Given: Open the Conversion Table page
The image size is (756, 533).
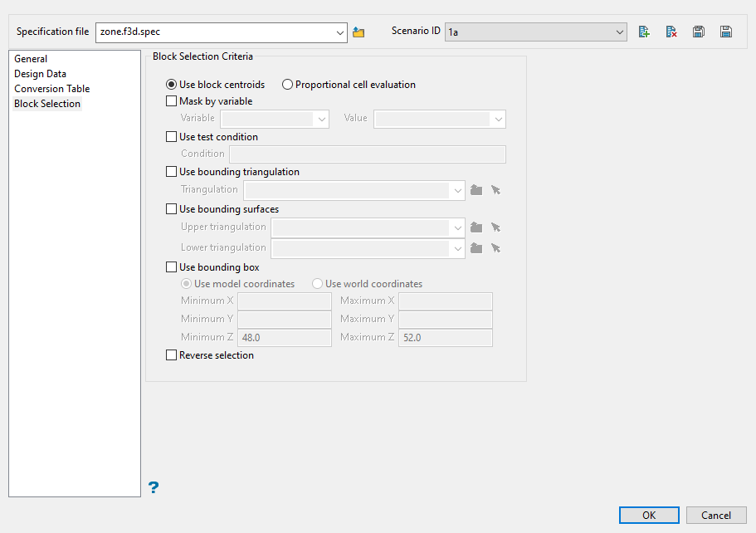Looking at the screenshot, I should (x=51, y=89).
